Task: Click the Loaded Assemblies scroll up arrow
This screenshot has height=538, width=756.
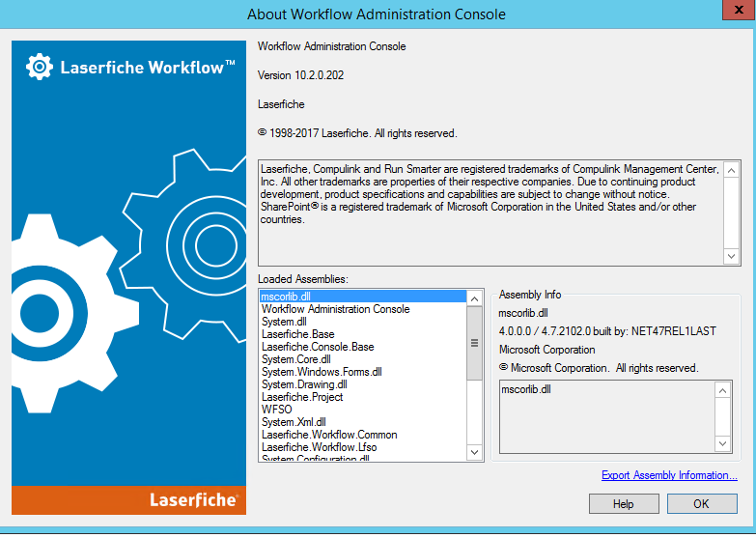Action: pyautogui.click(x=474, y=298)
